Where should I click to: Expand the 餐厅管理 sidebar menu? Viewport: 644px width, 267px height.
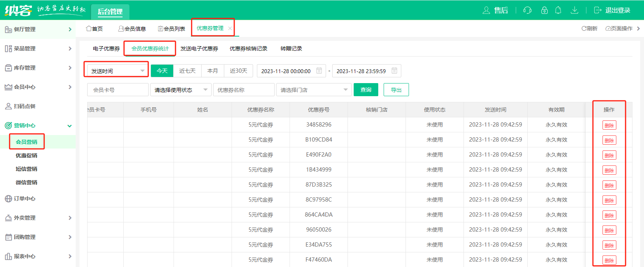38,29
